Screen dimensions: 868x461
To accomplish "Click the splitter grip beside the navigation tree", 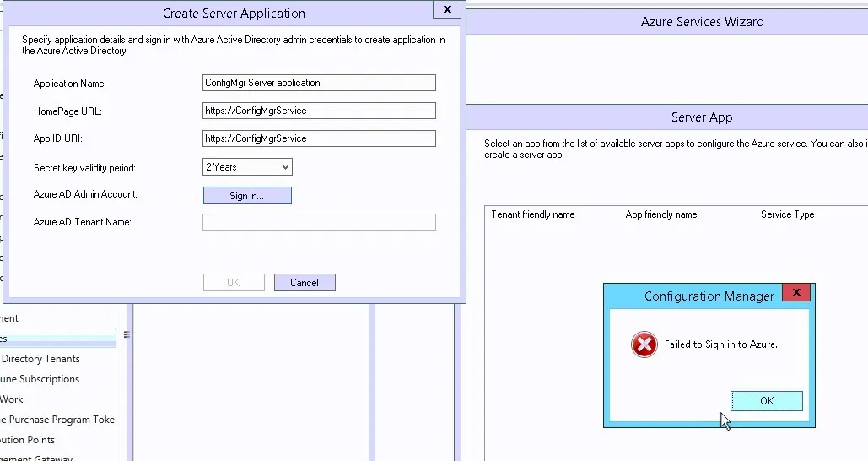I will pos(127,334).
